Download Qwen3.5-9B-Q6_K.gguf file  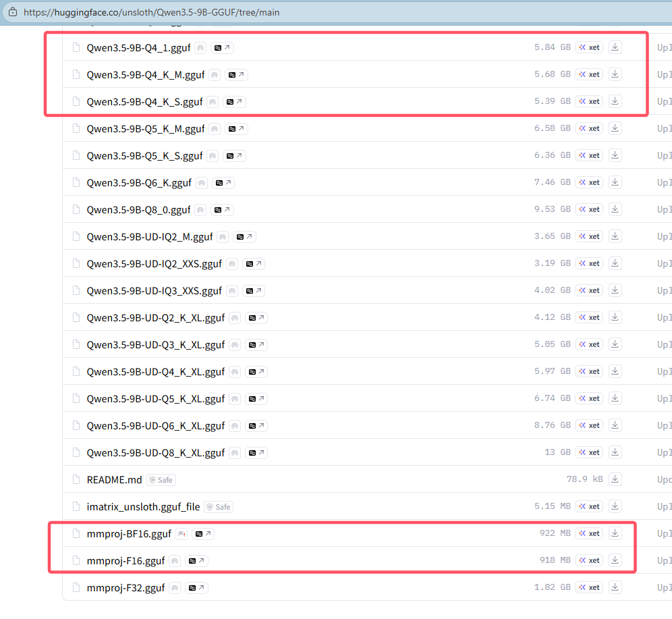pyautogui.click(x=615, y=182)
